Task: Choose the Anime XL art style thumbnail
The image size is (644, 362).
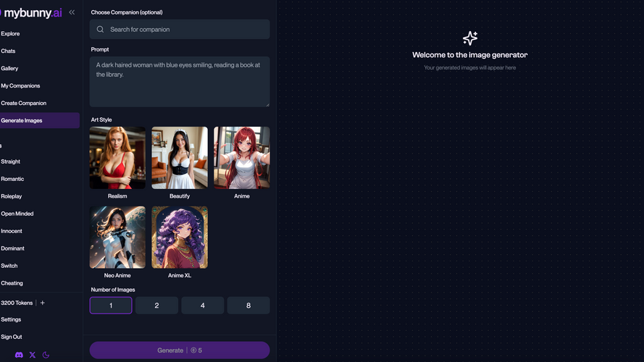Action: pyautogui.click(x=180, y=237)
